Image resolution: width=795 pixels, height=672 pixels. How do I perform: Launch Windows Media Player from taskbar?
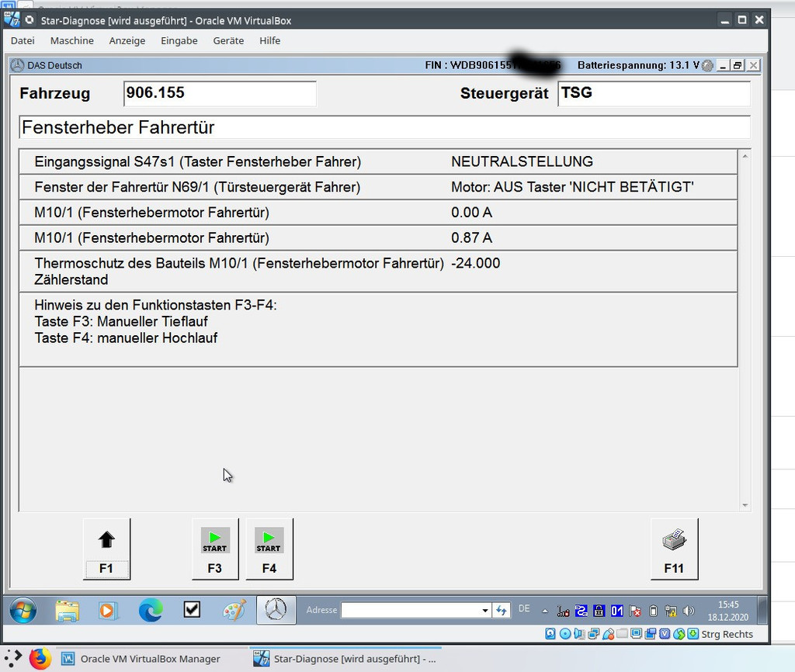107,610
